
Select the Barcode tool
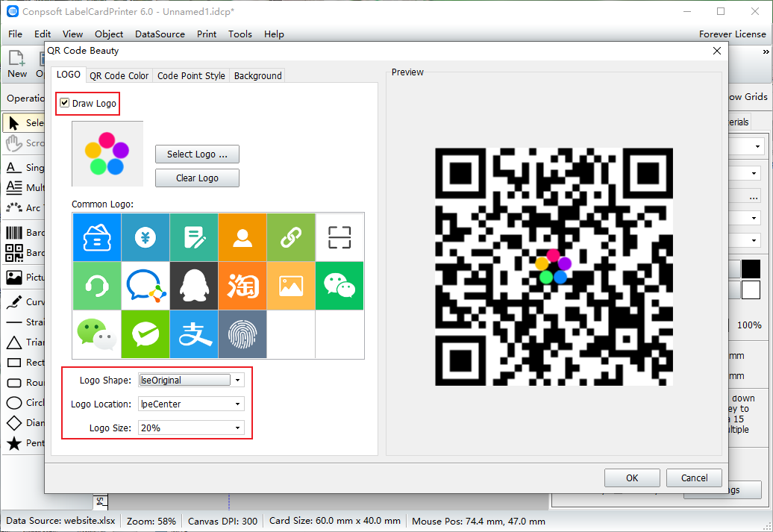pyautogui.click(x=25, y=232)
